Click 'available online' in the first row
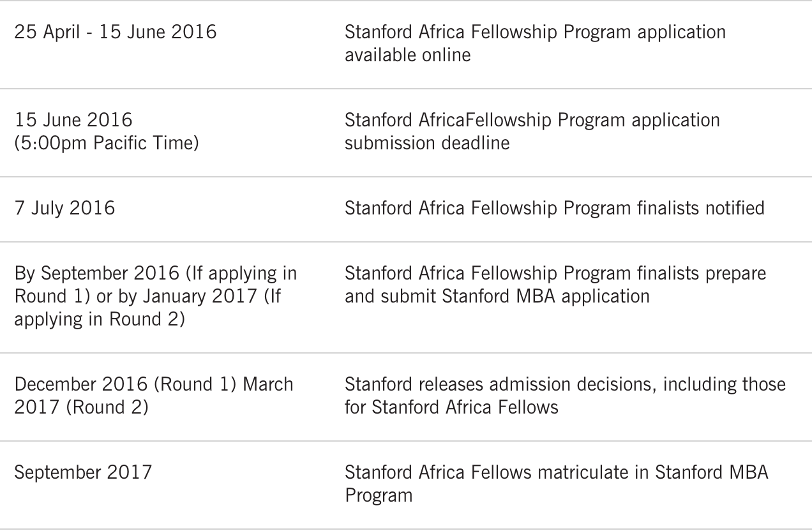This screenshot has height=531, width=812. click(407, 55)
